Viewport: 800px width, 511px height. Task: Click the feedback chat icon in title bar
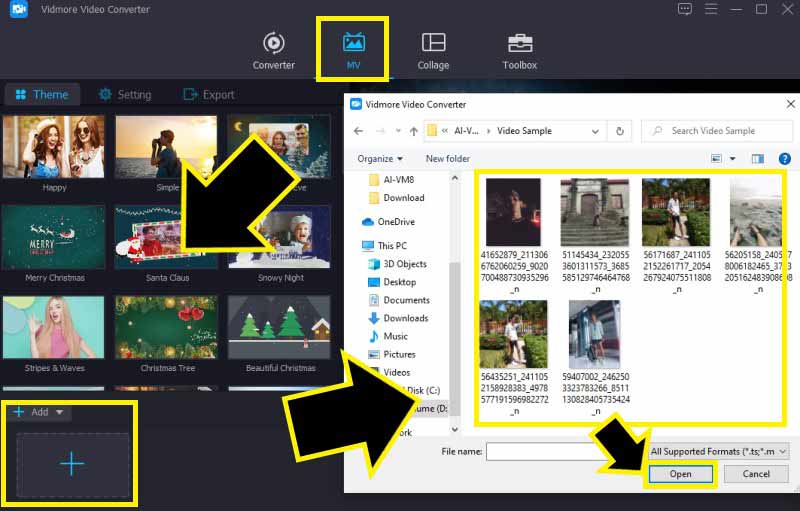685,9
